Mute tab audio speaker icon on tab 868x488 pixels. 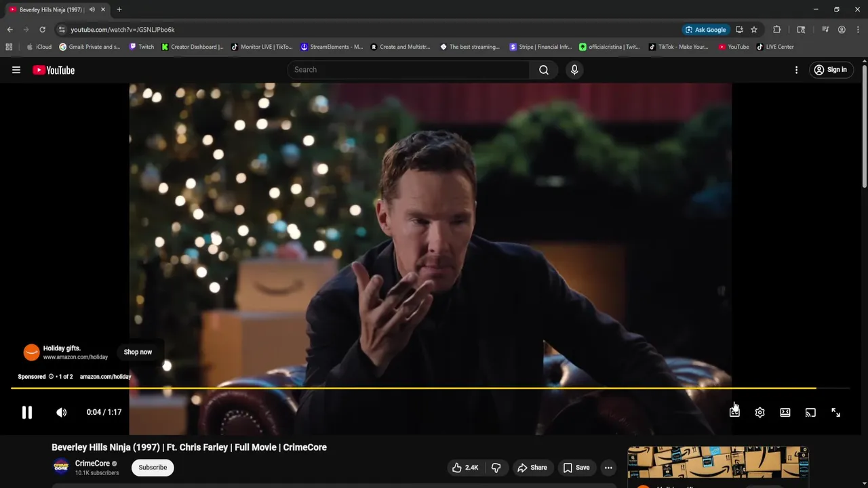[92, 9]
